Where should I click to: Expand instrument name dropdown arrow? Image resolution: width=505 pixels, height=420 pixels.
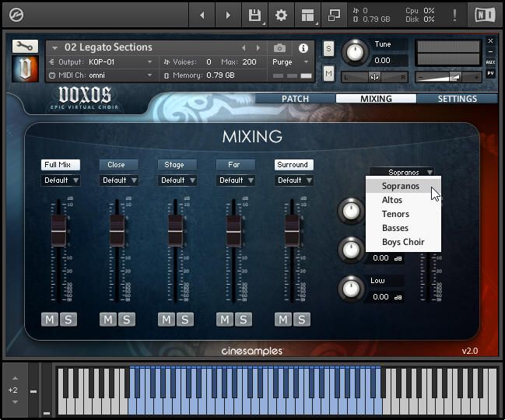click(x=54, y=48)
